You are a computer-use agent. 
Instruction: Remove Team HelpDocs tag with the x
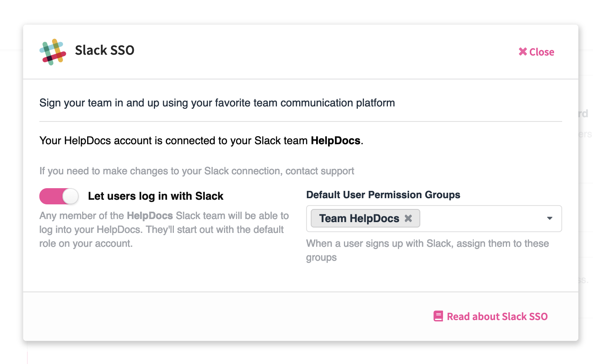tap(408, 218)
